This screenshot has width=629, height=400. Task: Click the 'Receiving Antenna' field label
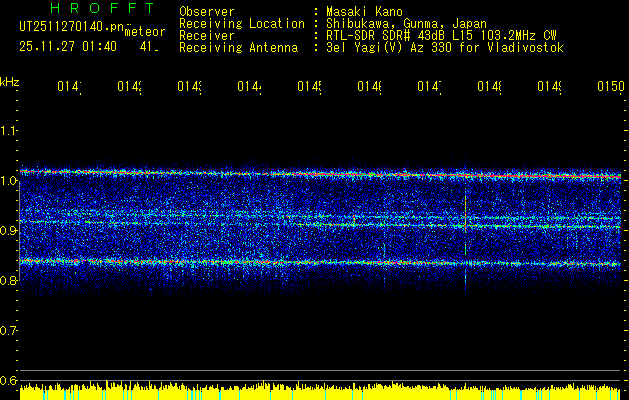[238, 47]
